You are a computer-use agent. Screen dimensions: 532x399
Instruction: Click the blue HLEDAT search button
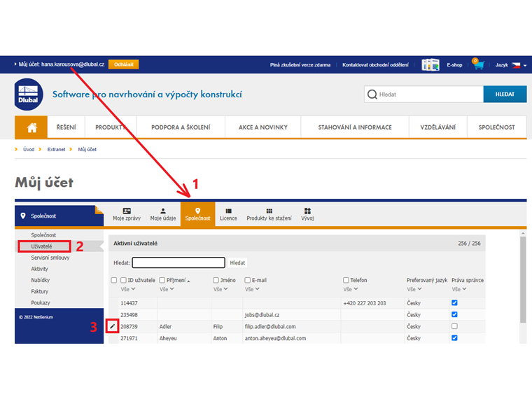(505, 94)
